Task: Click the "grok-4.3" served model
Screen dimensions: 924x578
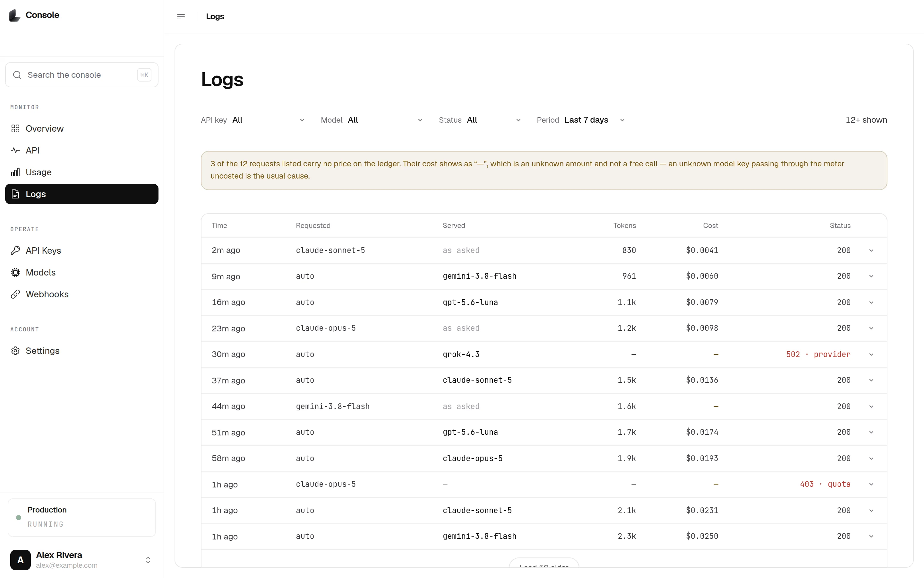Action: coord(461,355)
